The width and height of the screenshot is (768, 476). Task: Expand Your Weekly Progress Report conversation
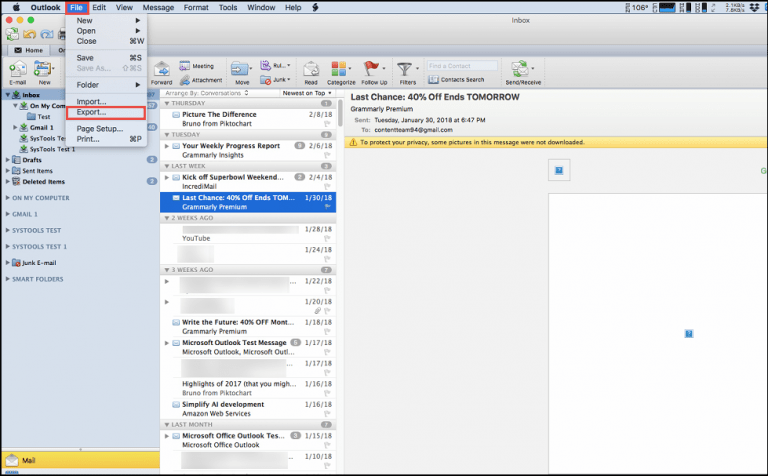click(x=167, y=146)
